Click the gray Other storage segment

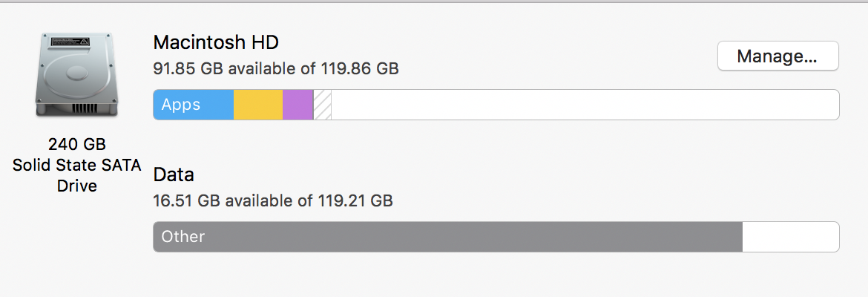coord(447,237)
